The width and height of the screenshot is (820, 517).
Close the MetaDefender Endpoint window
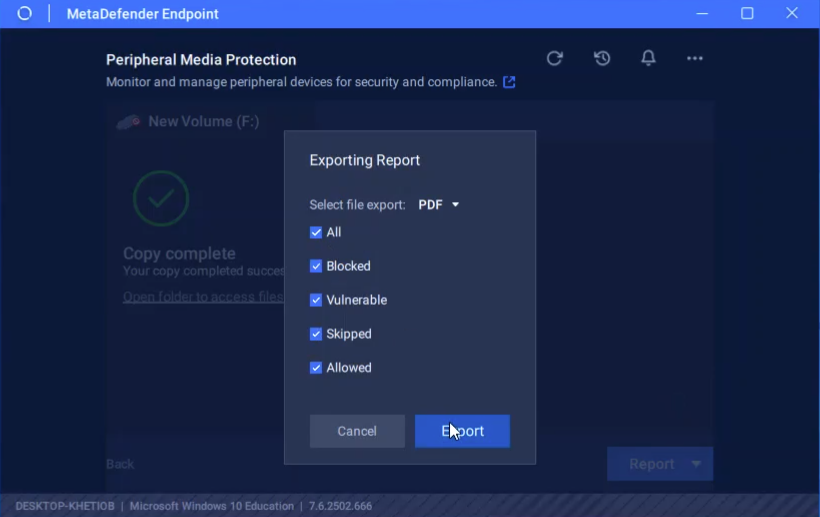tap(792, 13)
